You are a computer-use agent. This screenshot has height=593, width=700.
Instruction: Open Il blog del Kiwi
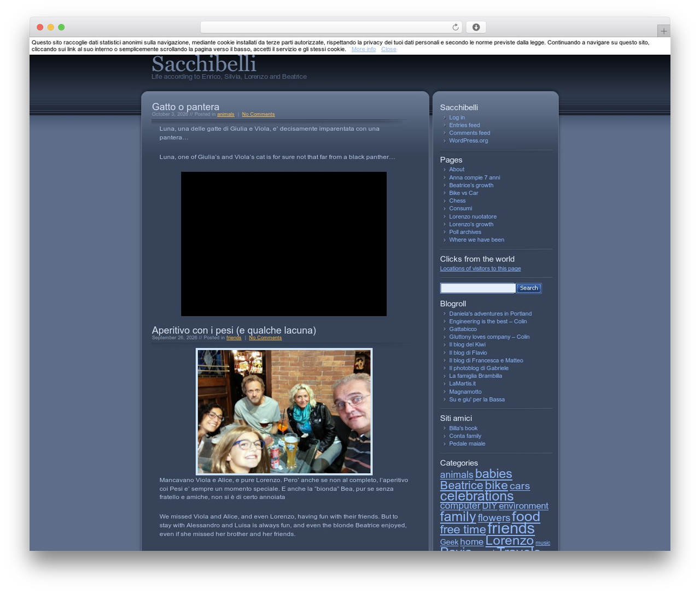coord(467,345)
